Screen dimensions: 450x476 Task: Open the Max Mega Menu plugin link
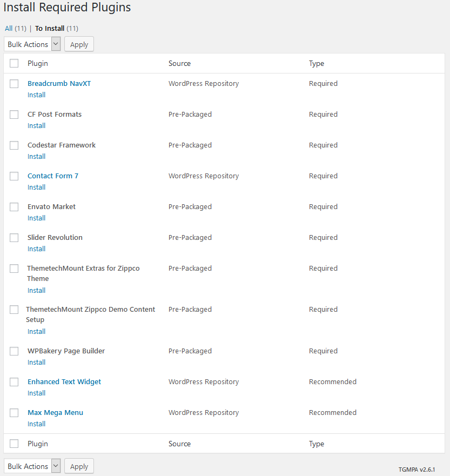[55, 413]
